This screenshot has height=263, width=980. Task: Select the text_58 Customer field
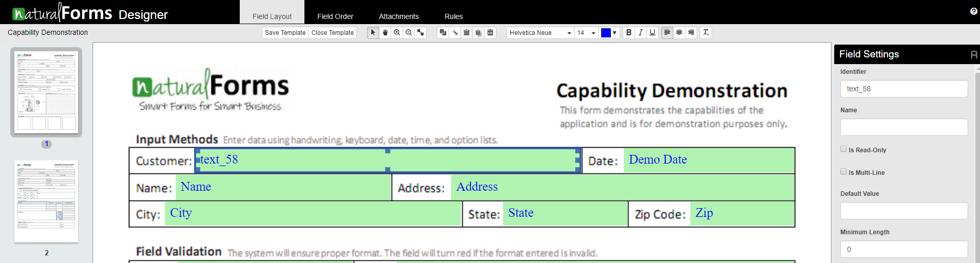pyautogui.click(x=388, y=160)
